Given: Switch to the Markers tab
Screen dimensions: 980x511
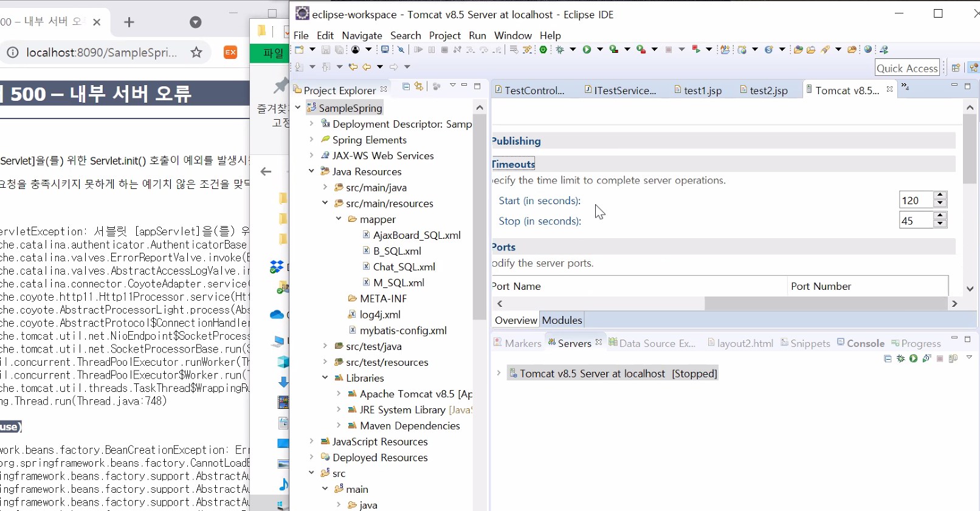Looking at the screenshot, I should click(517, 343).
